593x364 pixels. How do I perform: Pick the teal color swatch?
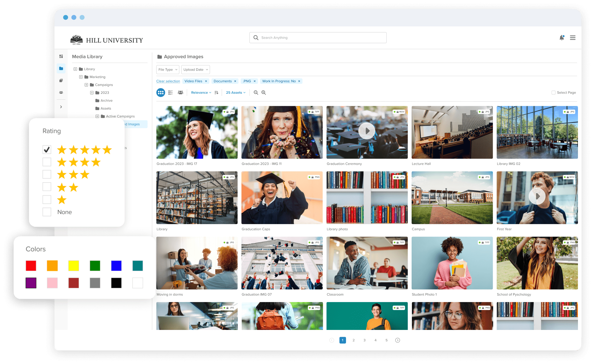138,266
